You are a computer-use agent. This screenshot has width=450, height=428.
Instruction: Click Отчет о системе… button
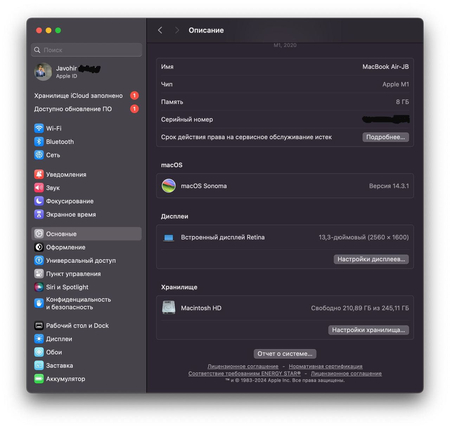285,354
